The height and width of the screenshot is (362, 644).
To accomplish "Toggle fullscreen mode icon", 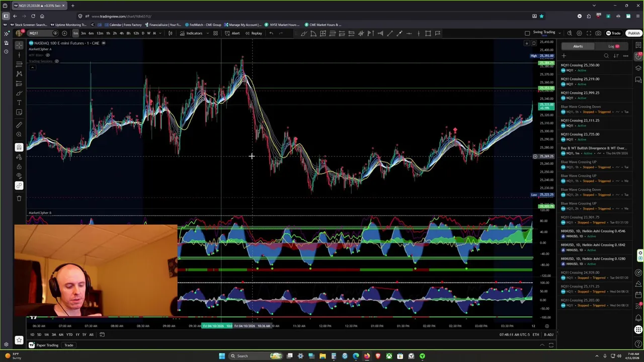I will [589, 33].
